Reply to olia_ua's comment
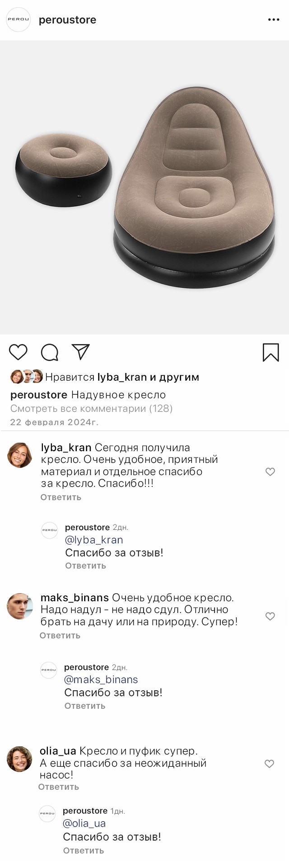The width and height of the screenshot is (289, 868). [x=59, y=787]
